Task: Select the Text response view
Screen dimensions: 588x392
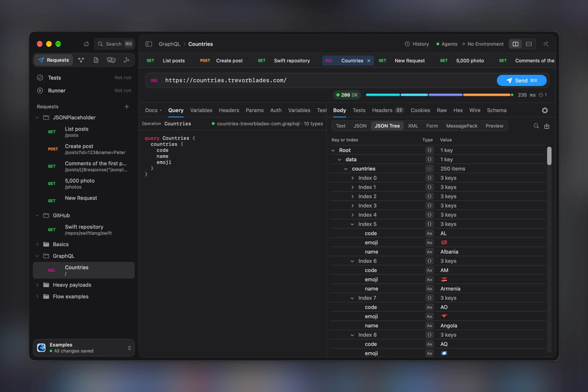Action: click(x=340, y=126)
